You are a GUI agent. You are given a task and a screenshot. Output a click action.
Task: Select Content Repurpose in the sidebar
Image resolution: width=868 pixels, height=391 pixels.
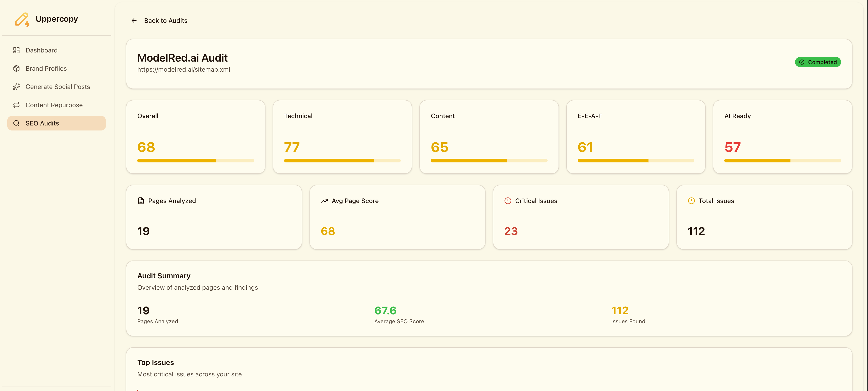[x=54, y=105]
